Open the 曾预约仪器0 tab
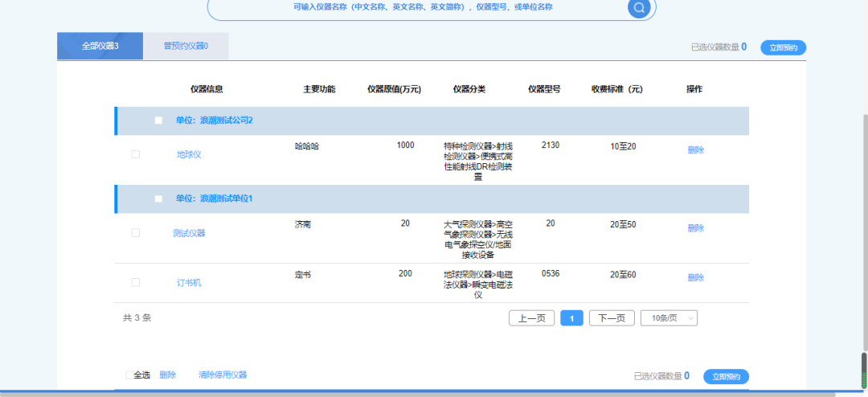The image size is (868, 397). pos(186,46)
